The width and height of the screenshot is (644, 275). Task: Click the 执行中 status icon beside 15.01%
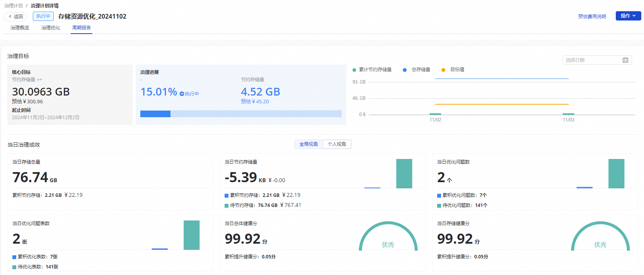tap(182, 94)
